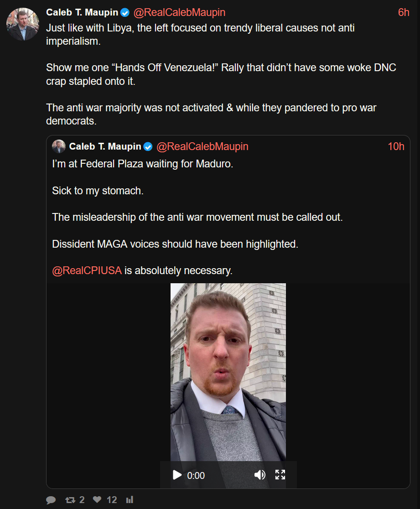Click the blue verified badge on main post
The width and height of the screenshot is (420, 509).
[125, 13]
